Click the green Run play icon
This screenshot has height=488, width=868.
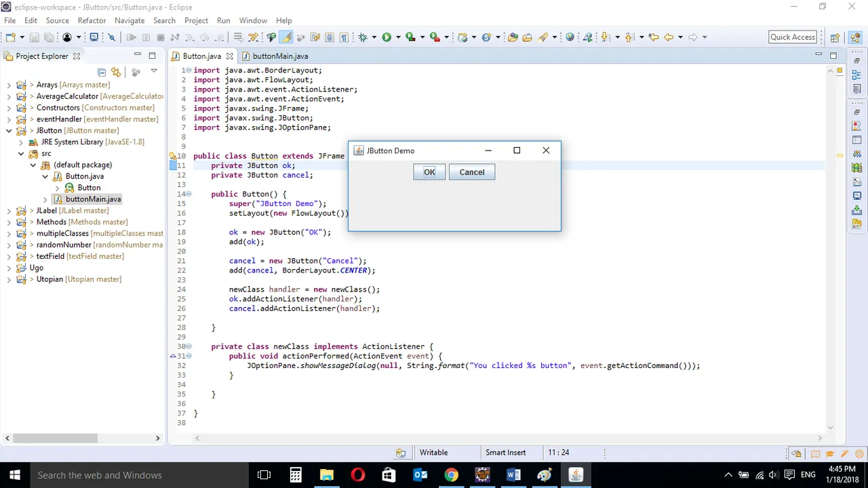tap(387, 37)
